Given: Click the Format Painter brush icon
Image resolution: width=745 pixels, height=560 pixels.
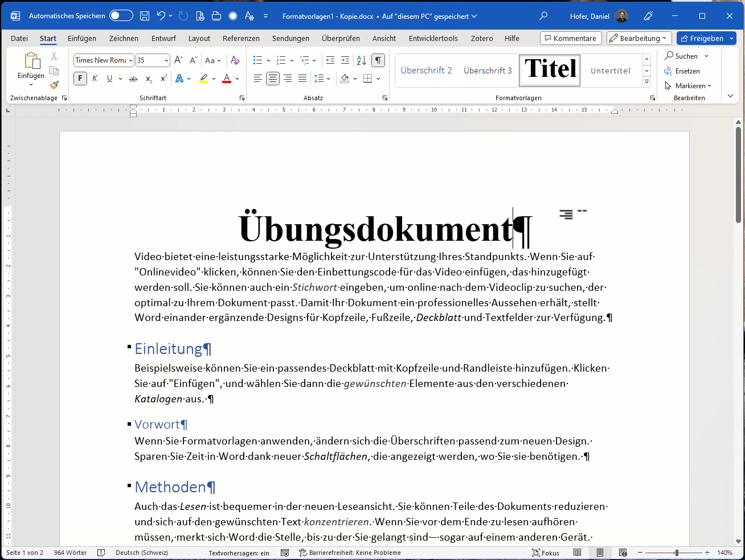Looking at the screenshot, I should [54, 85].
